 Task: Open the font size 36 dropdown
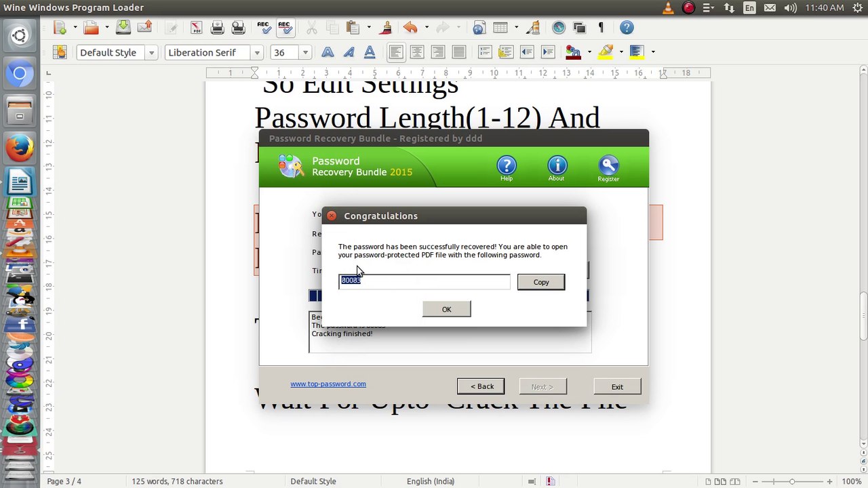pos(305,53)
